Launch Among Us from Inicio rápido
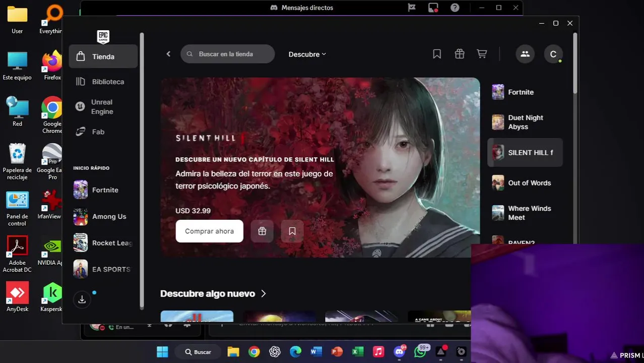The height and width of the screenshot is (363, 644). coord(103,216)
